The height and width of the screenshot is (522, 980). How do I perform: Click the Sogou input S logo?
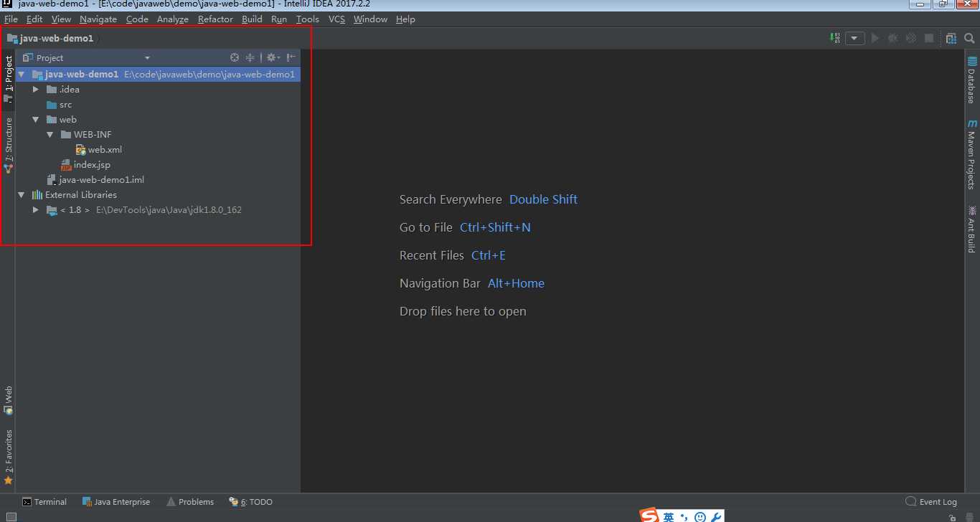click(649, 516)
